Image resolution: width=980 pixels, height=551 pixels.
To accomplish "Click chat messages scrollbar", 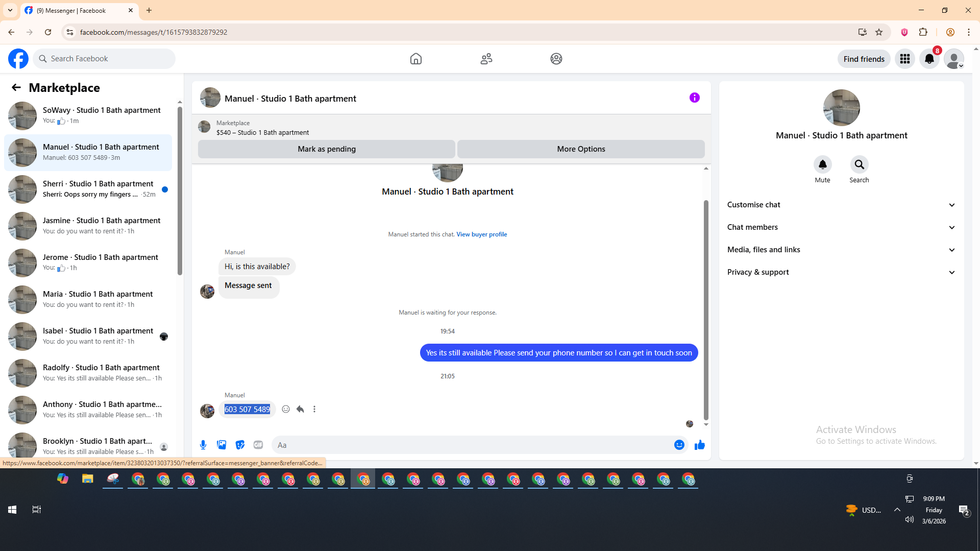I will pyautogui.click(x=706, y=310).
